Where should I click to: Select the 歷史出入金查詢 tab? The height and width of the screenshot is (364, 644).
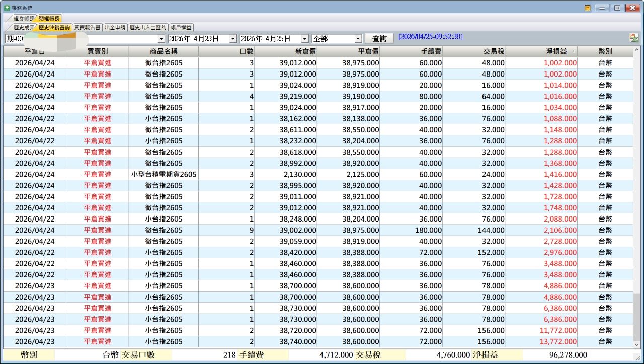(147, 28)
